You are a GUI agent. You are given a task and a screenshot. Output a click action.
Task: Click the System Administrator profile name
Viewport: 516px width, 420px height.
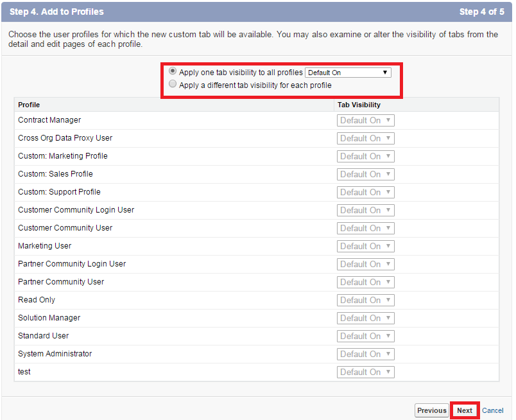[55, 353]
